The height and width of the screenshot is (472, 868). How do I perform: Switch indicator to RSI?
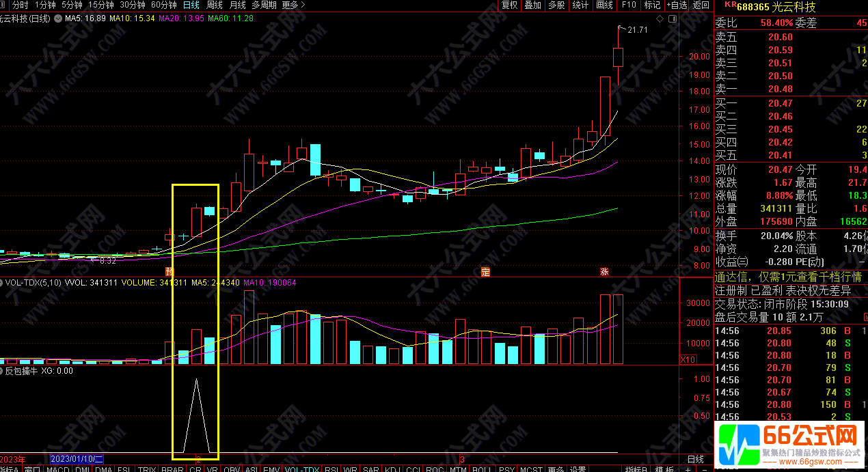(331, 469)
